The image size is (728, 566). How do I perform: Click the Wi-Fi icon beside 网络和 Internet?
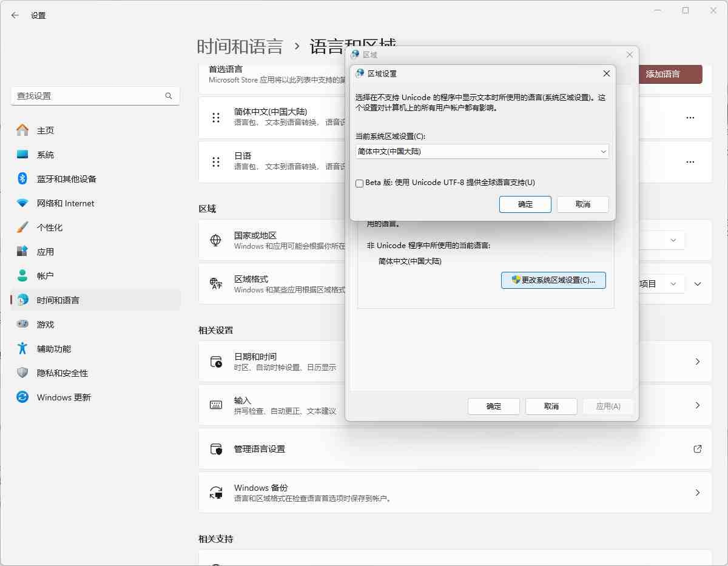pyautogui.click(x=22, y=203)
